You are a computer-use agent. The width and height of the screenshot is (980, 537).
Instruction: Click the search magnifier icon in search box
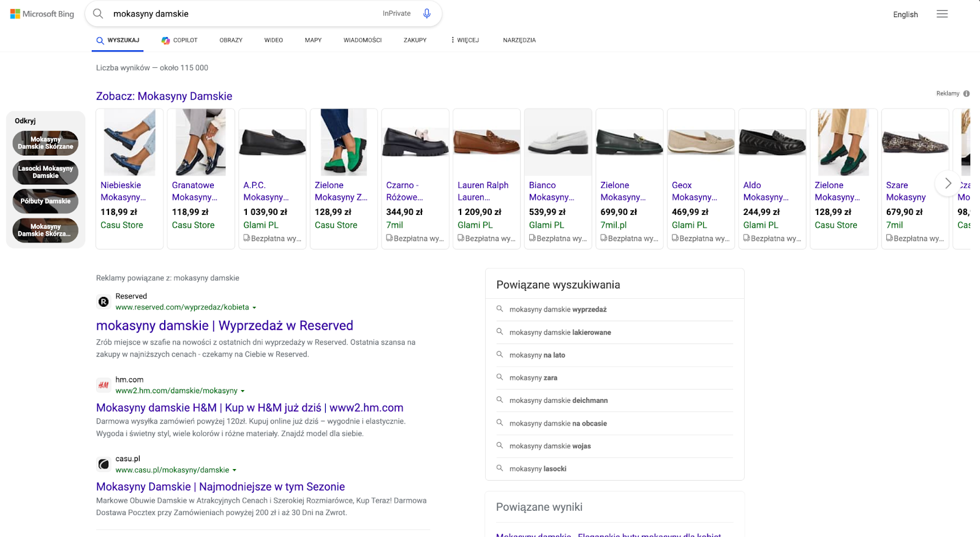tap(98, 13)
